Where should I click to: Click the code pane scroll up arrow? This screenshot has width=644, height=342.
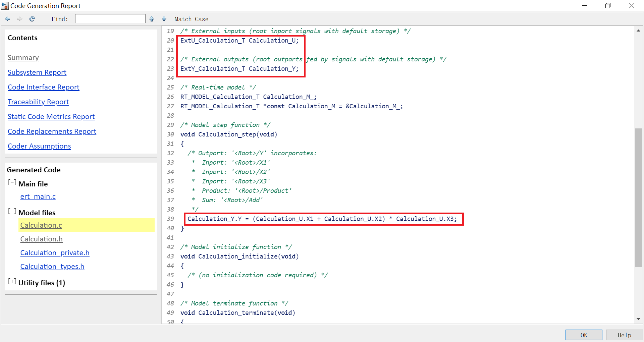tap(638, 31)
